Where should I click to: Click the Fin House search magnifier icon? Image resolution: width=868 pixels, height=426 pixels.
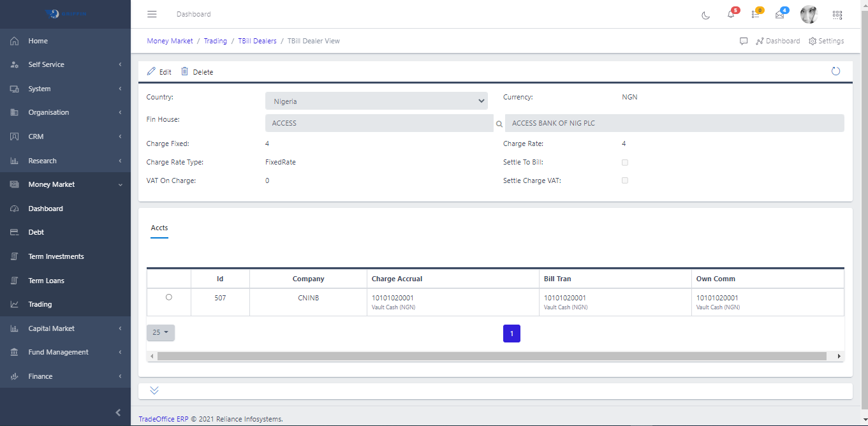pos(499,124)
